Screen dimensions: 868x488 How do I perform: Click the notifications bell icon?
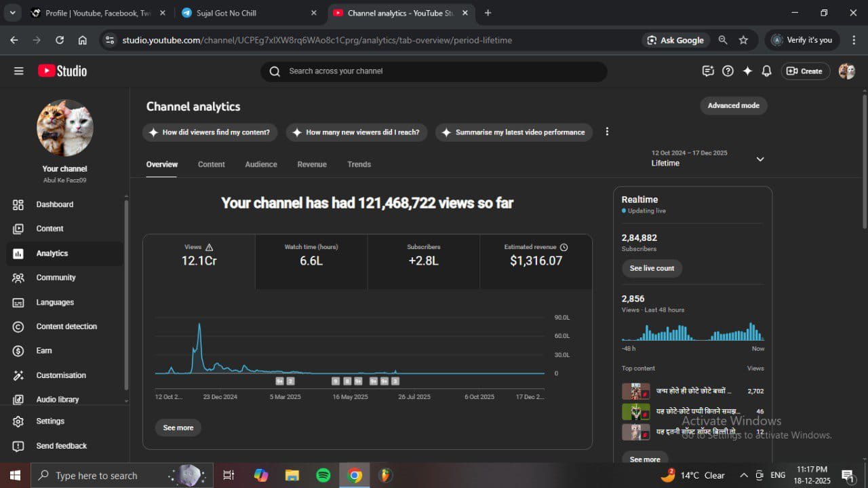[x=766, y=71]
